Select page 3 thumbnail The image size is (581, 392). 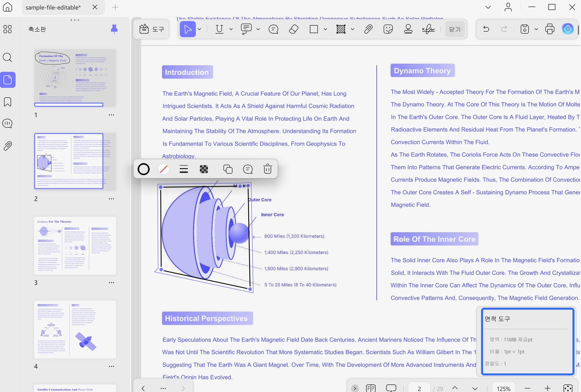coord(75,246)
